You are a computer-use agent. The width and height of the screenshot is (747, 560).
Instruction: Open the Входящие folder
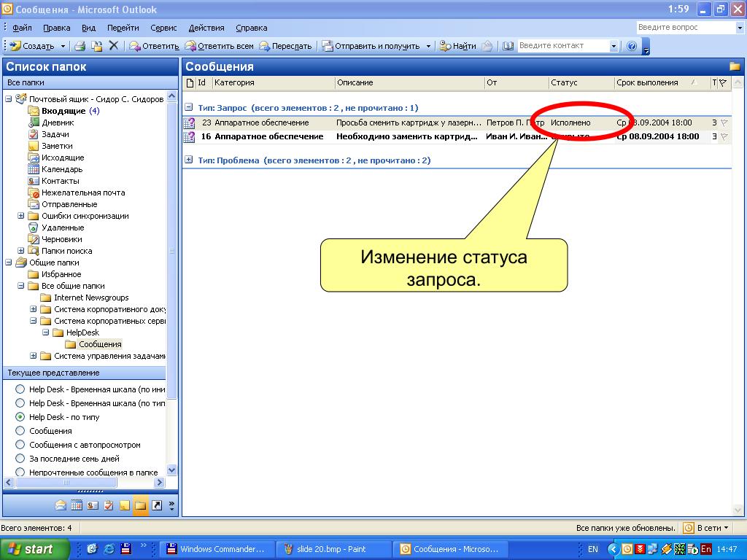(x=63, y=111)
